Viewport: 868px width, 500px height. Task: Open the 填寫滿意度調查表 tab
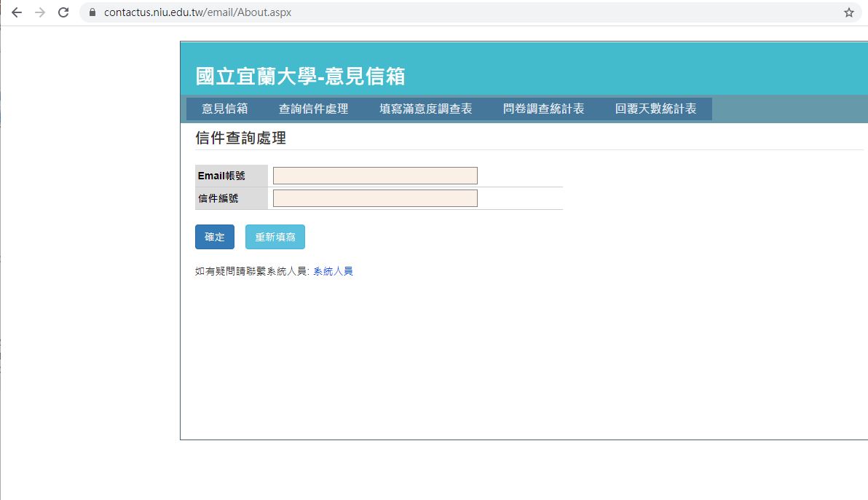point(426,109)
